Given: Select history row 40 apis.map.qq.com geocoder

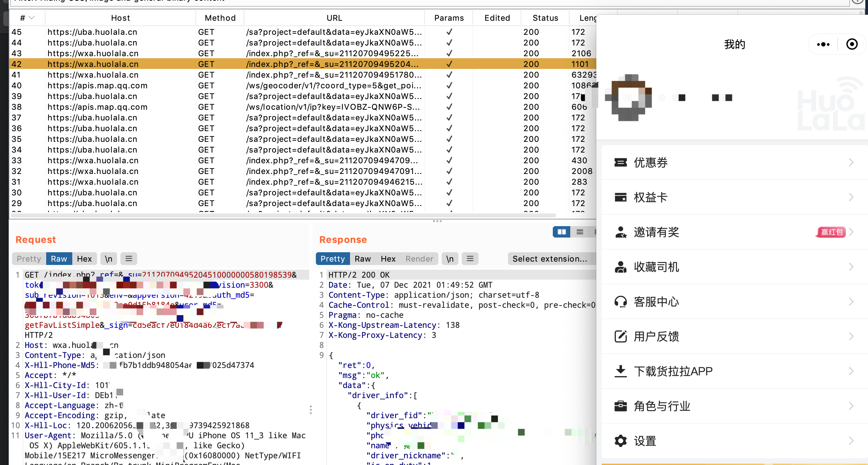Looking at the screenshot, I should pos(302,86).
